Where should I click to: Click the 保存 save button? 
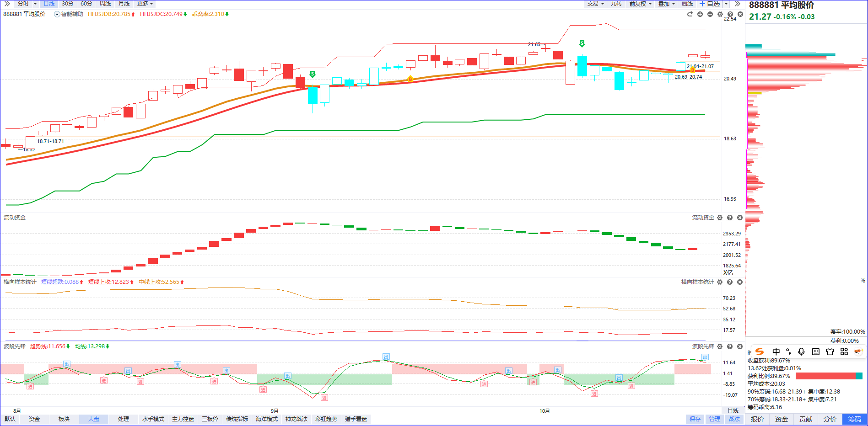pos(695,419)
